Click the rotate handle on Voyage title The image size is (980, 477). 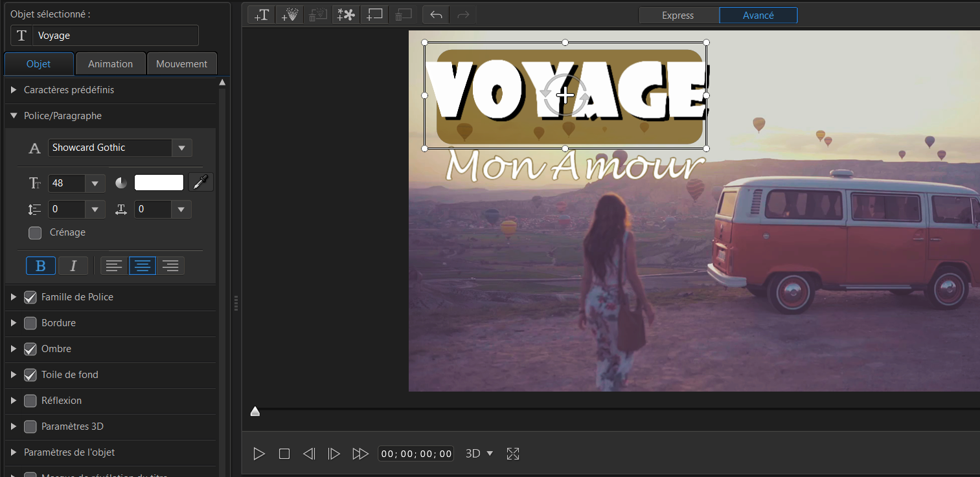pos(565,96)
